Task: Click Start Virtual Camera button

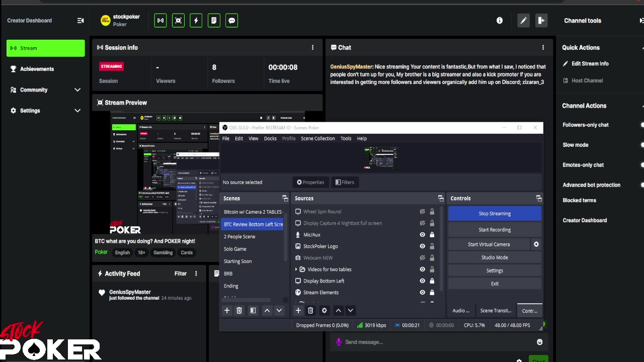Action: (x=489, y=244)
